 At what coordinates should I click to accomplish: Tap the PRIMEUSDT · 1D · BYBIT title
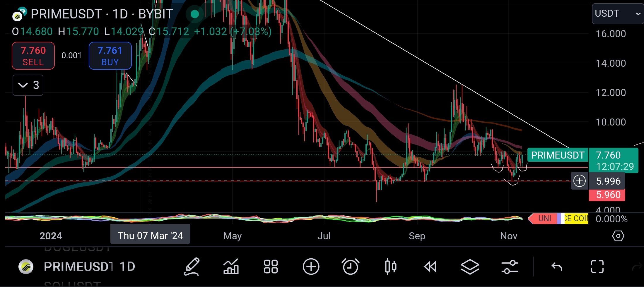[x=102, y=14]
